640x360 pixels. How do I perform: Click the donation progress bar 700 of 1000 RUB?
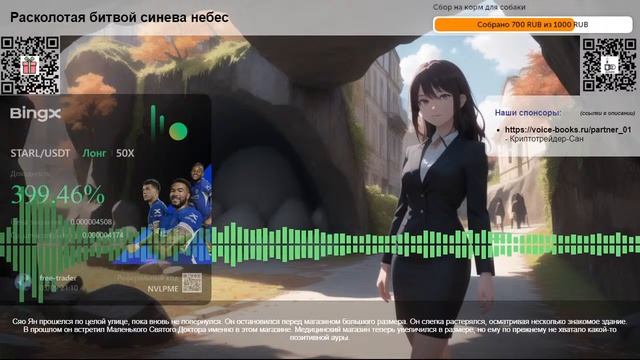(533, 24)
